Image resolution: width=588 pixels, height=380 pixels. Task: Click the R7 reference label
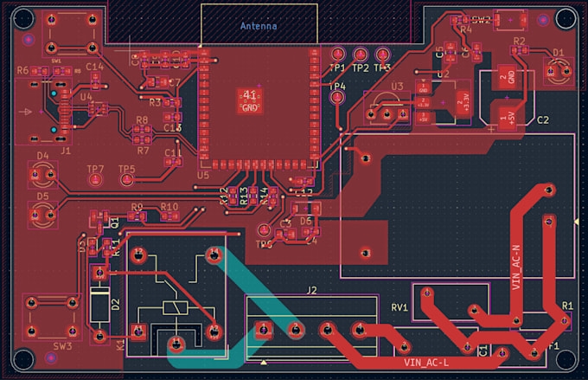pos(143,151)
